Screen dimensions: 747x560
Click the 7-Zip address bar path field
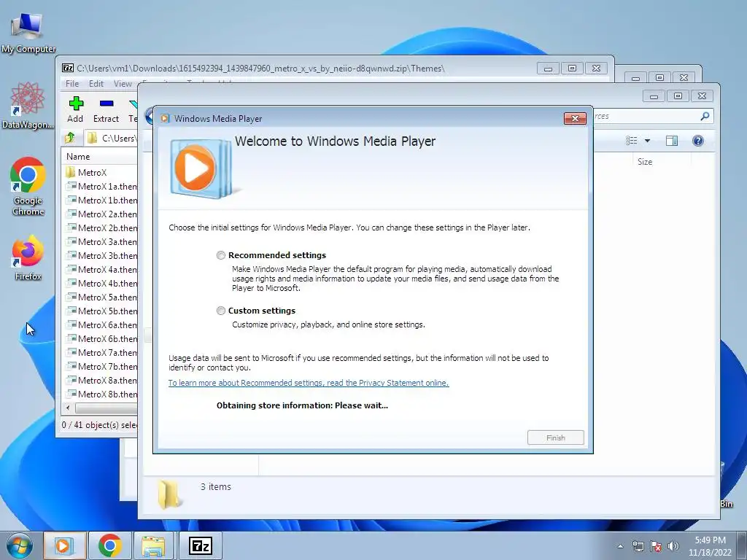[x=112, y=138]
